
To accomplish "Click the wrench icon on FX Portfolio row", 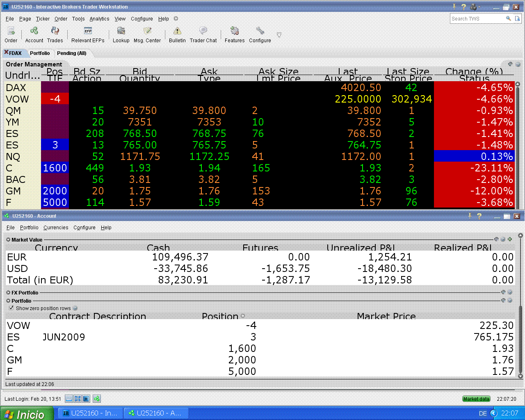I will (503, 292).
